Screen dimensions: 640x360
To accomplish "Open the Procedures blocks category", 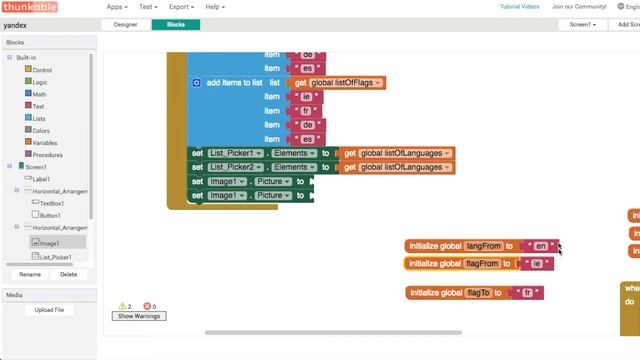I will tap(44, 155).
